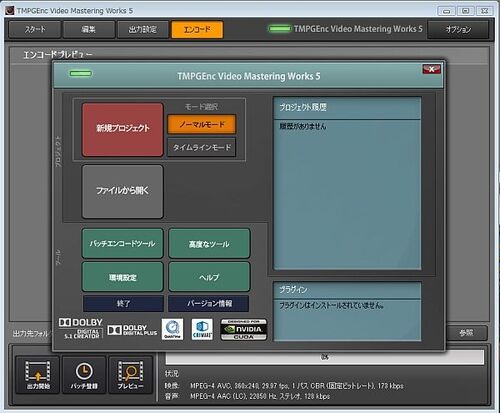
Task: Click the encode progress bar showing 0%
Action: (325, 357)
